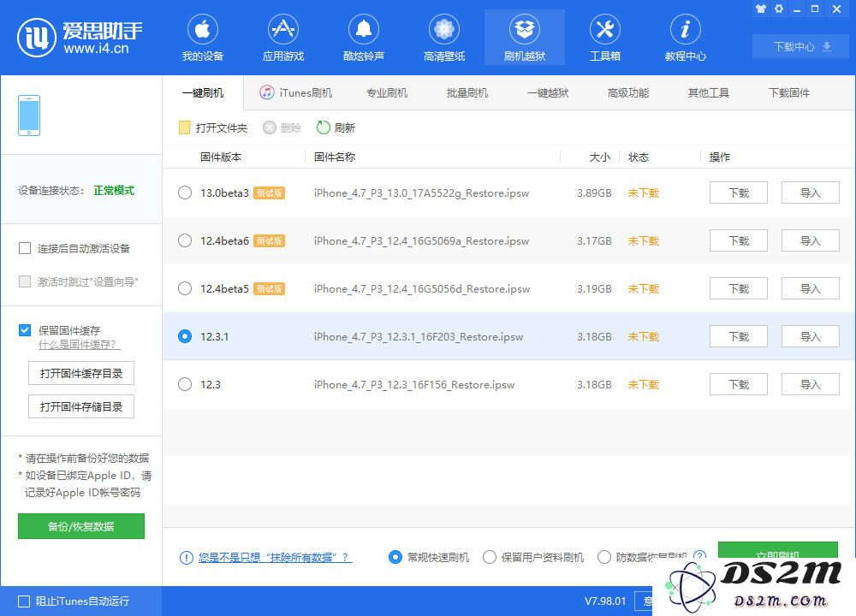Screen dimensions: 856x616
Task: Enable 连接后自动激活设备 checkbox
Action: pyautogui.click(x=25, y=248)
